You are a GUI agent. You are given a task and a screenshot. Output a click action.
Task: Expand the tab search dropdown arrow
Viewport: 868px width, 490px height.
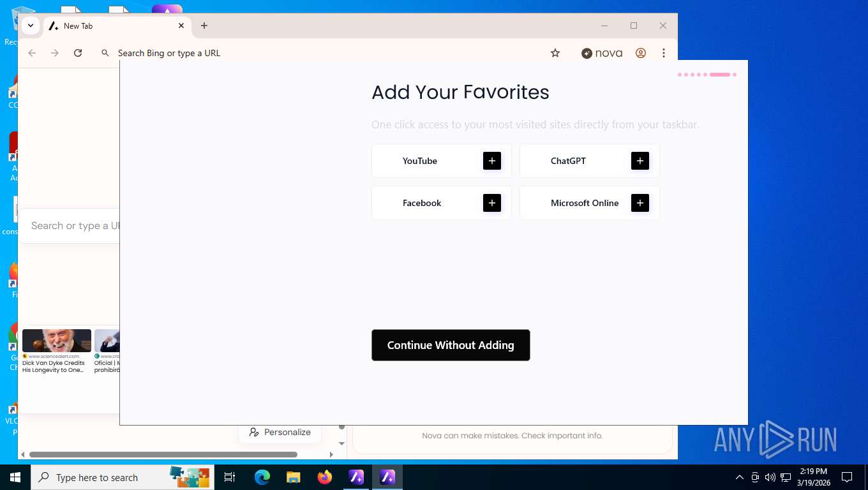point(30,26)
